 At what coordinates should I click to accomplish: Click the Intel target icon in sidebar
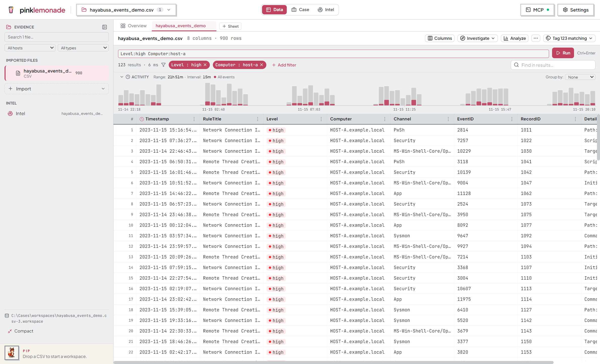tap(10, 114)
